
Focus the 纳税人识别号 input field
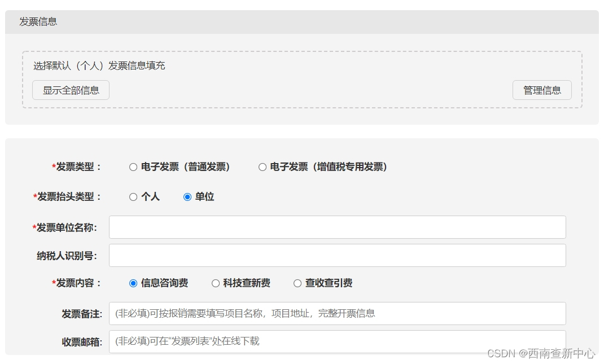point(338,256)
